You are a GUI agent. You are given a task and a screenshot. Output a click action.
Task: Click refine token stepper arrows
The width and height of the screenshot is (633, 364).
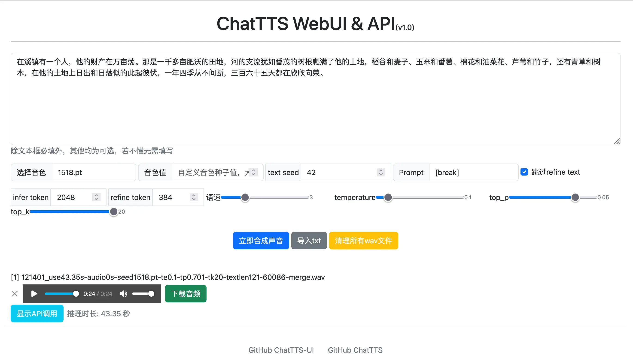tap(194, 197)
